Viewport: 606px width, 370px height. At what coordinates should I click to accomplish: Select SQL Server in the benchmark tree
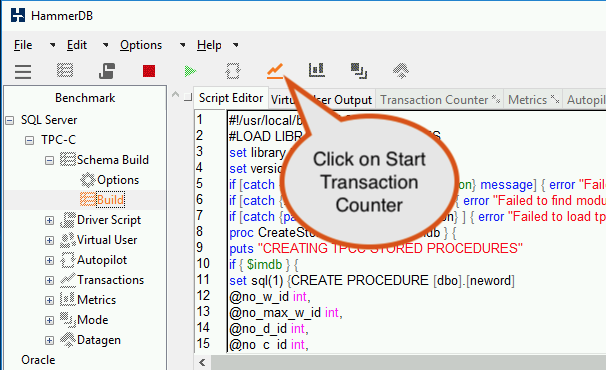pyautogui.click(x=49, y=120)
